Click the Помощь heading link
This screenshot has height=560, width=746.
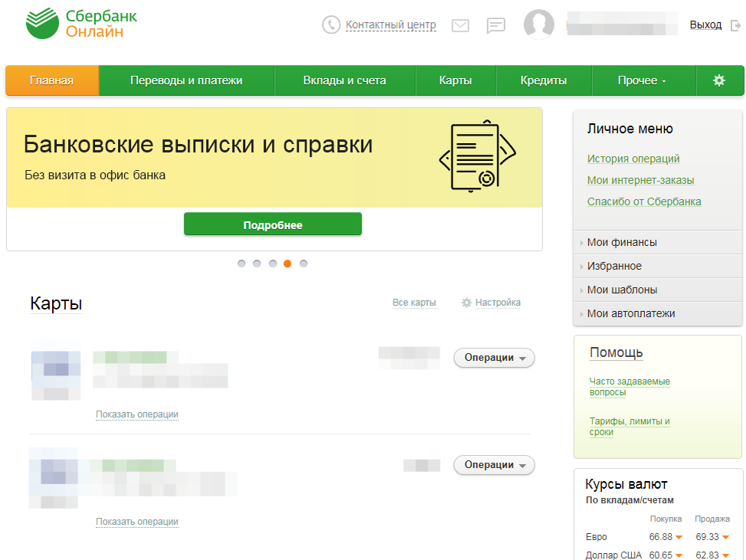click(616, 352)
